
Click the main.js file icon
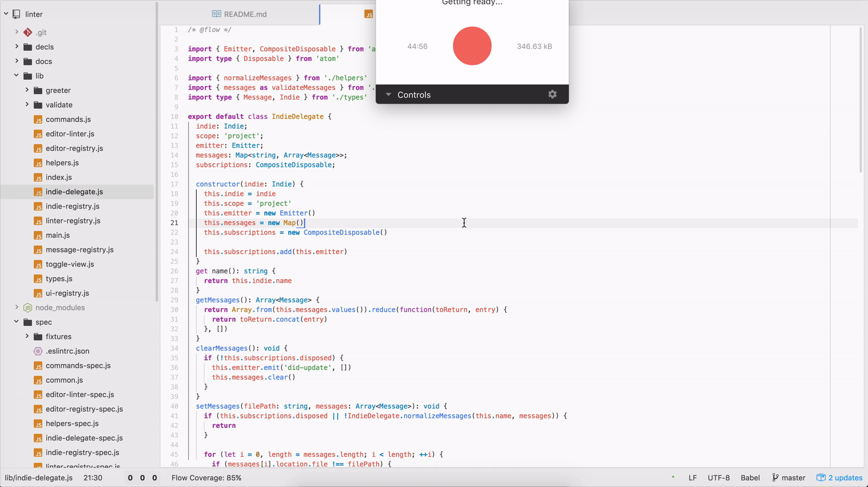click(x=38, y=235)
